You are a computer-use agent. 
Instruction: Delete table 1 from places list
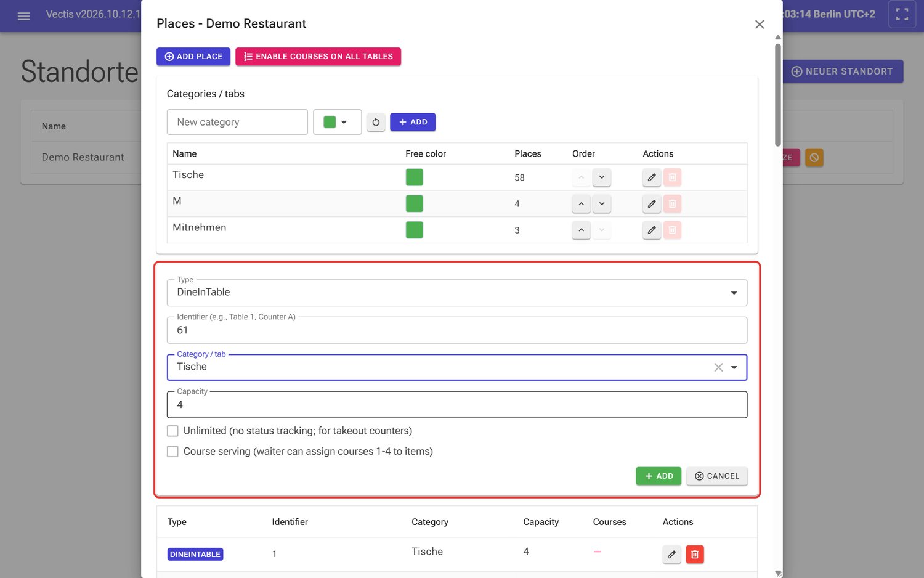coord(695,555)
